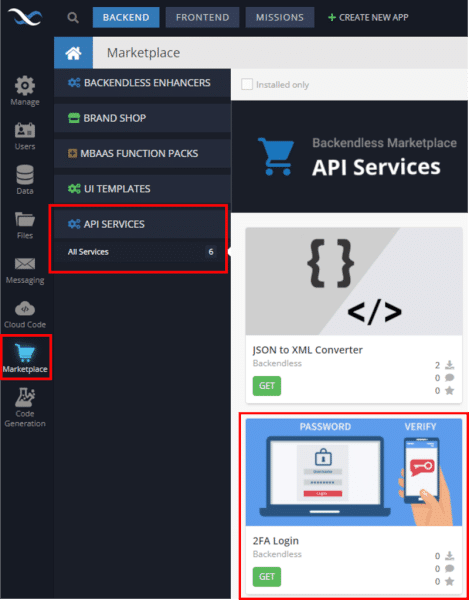Click the download icon on 2FA Login card
This screenshot has height=600, width=469.
(450, 556)
